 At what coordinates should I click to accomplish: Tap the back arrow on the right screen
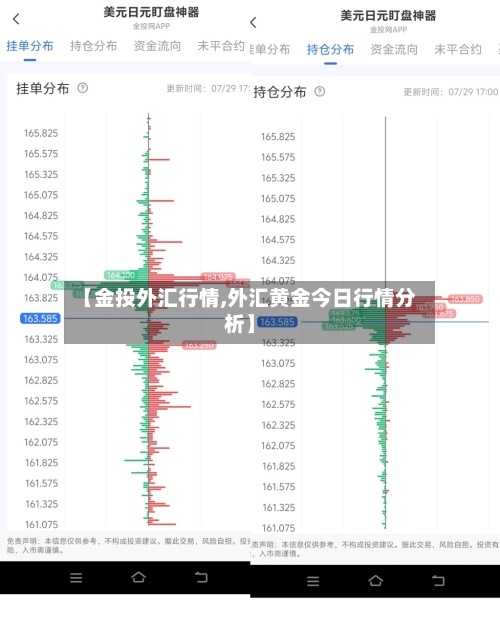coord(253,22)
